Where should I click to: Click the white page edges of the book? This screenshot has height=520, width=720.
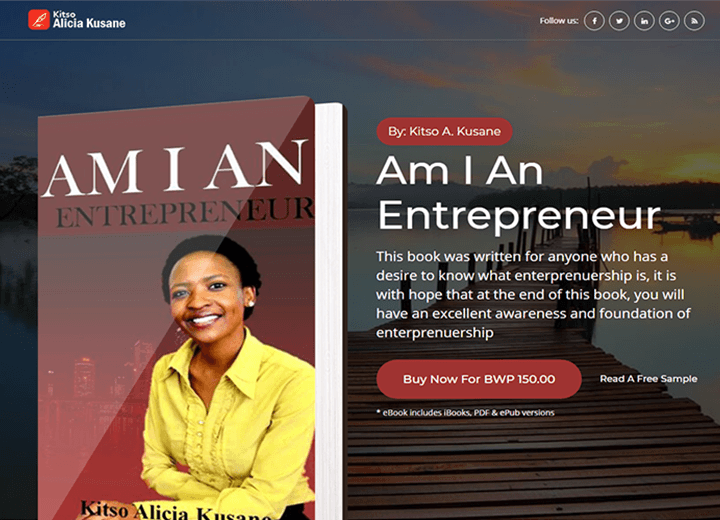pyautogui.click(x=329, y=312)
